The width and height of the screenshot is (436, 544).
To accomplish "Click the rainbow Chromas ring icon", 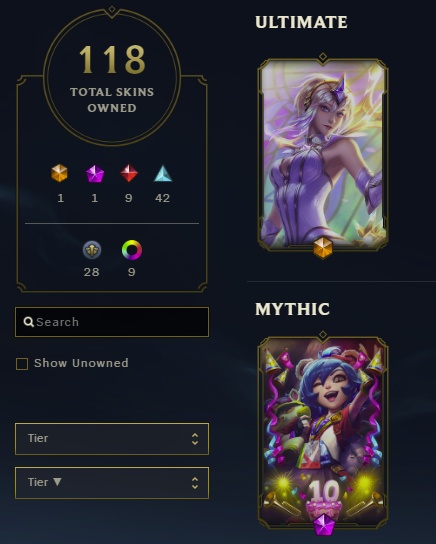I will tap(132, 250).
